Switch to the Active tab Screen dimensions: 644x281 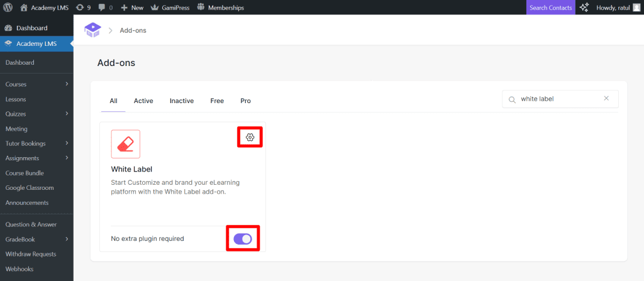point(143,101)
